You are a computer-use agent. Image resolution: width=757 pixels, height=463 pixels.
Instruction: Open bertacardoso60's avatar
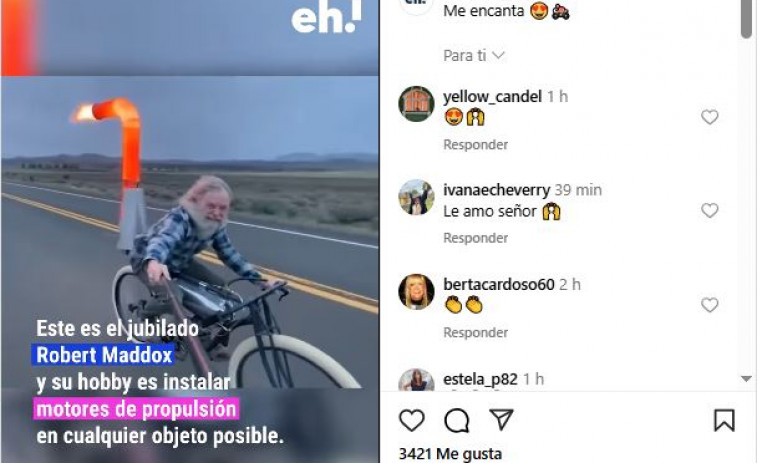pyautogui.click(x=416, y=292)
